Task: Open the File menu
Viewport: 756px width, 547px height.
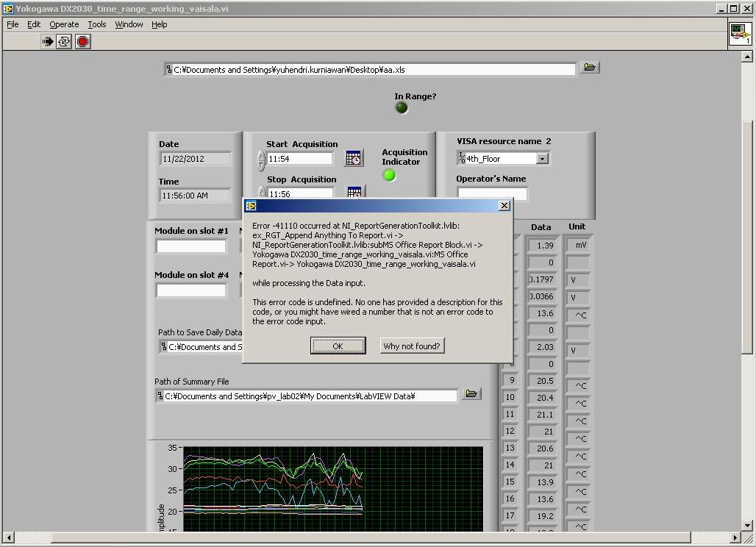Action: [13, 24]
